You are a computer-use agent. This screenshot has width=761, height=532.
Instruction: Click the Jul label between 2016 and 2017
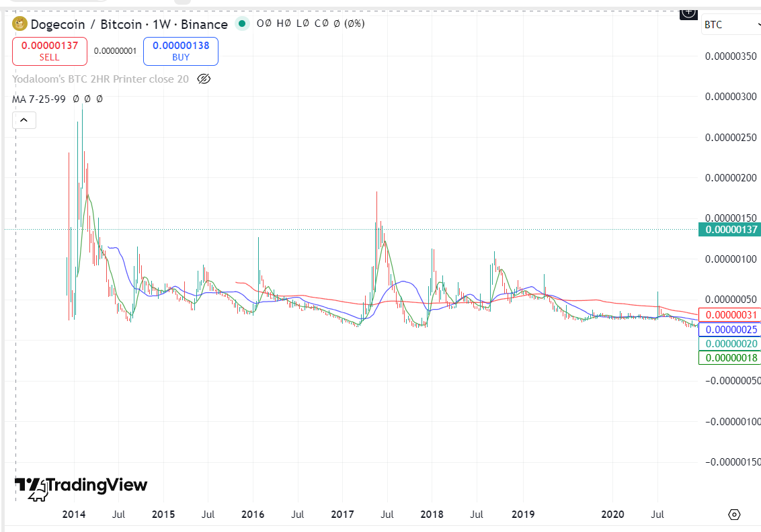coord(298,515)
